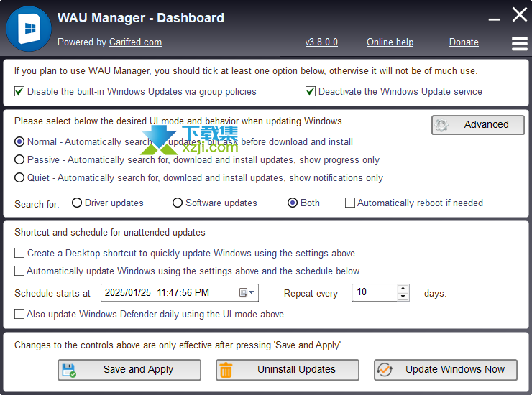Click the v3.8.0.0 version link
The height and width of the screenshot is (395, 532).
(x=321, y=42)
